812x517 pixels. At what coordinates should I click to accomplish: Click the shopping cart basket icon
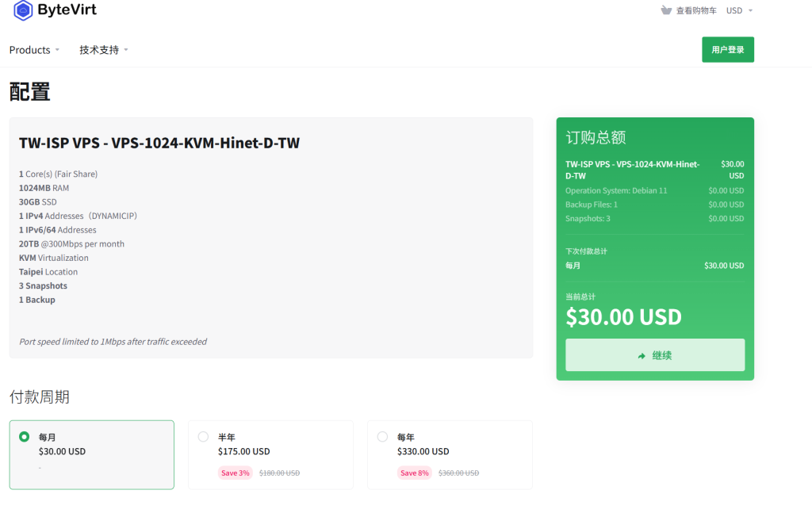(x=665, y=10)
